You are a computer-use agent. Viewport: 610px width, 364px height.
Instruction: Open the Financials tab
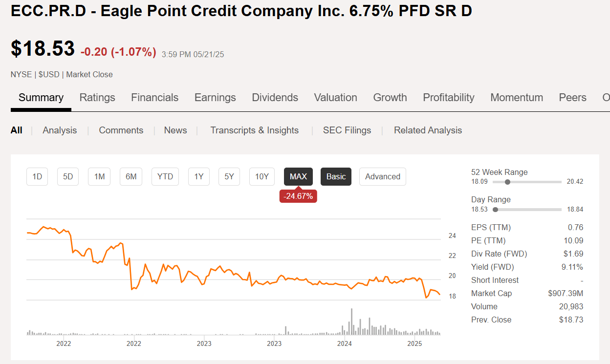click(x=154, y=97)
